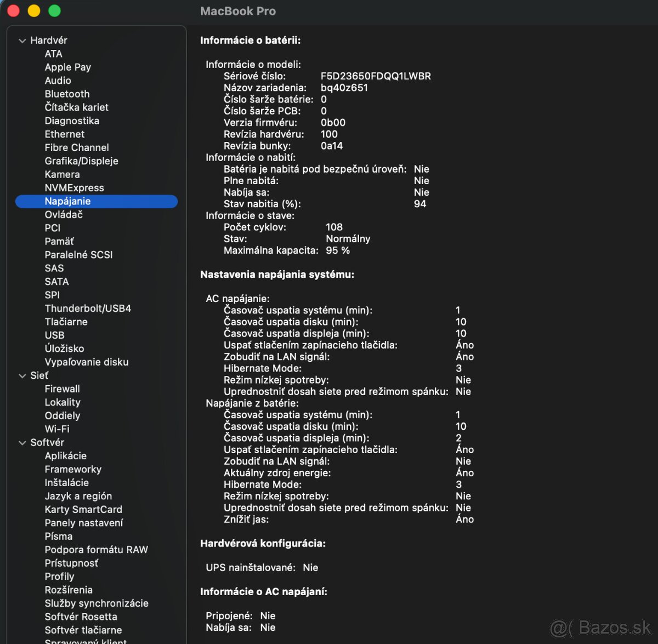
Task: Select the Kamera entry
Action: (x=62, y=174)
